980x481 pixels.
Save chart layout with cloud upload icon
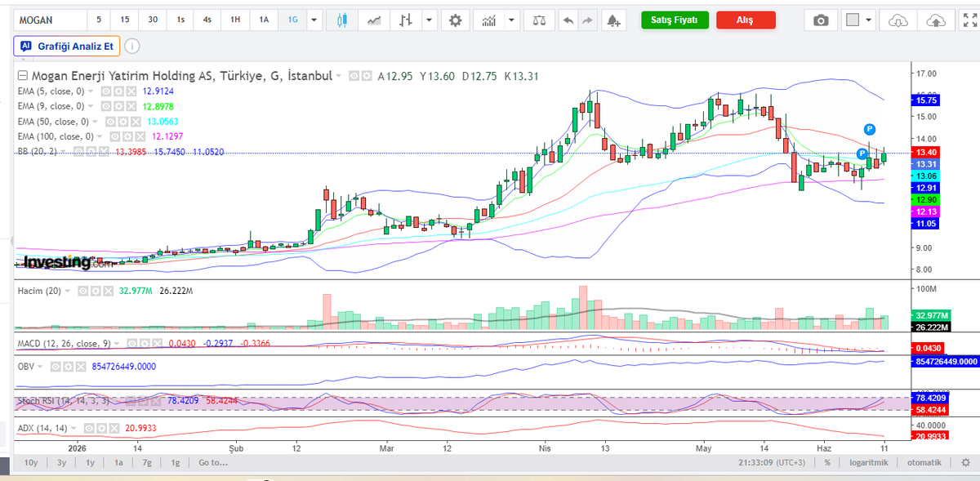click(x=938, y=20)
